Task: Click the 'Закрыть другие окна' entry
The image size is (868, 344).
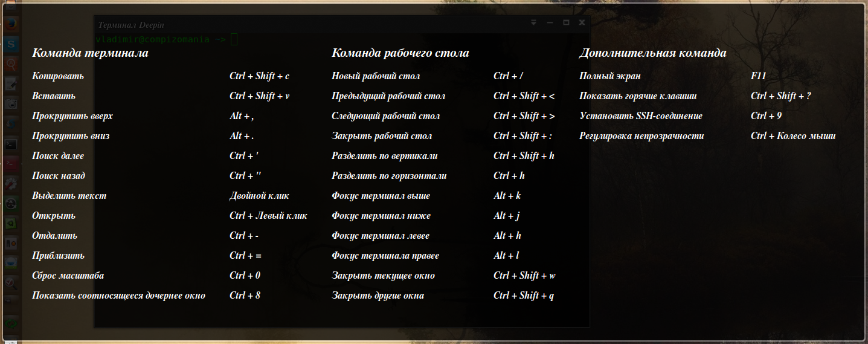Action: (x=378, y=296)
